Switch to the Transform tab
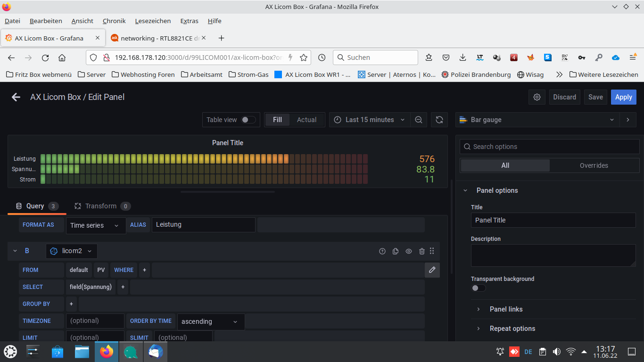 tap(101, 206)
